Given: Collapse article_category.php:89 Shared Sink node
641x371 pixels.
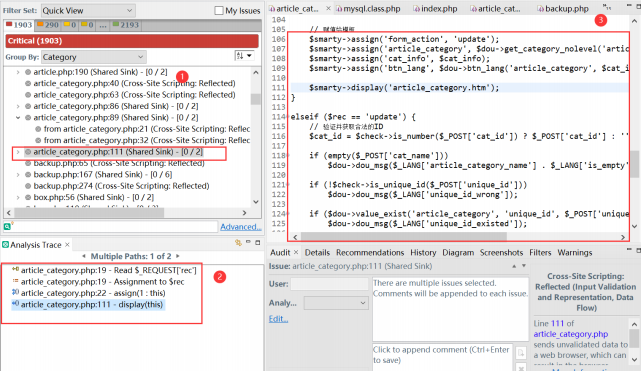Looking at the screenshot, I should pyautogui.click(x=18, y=118).
